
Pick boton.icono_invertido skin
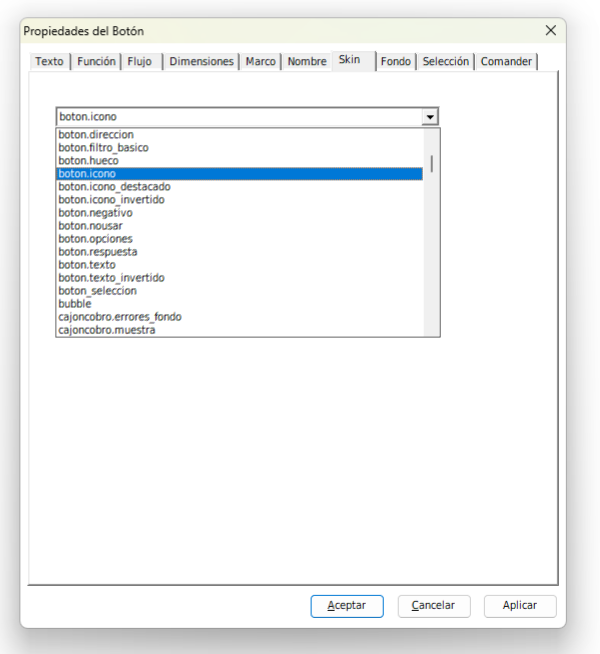(x=240, y=200)
